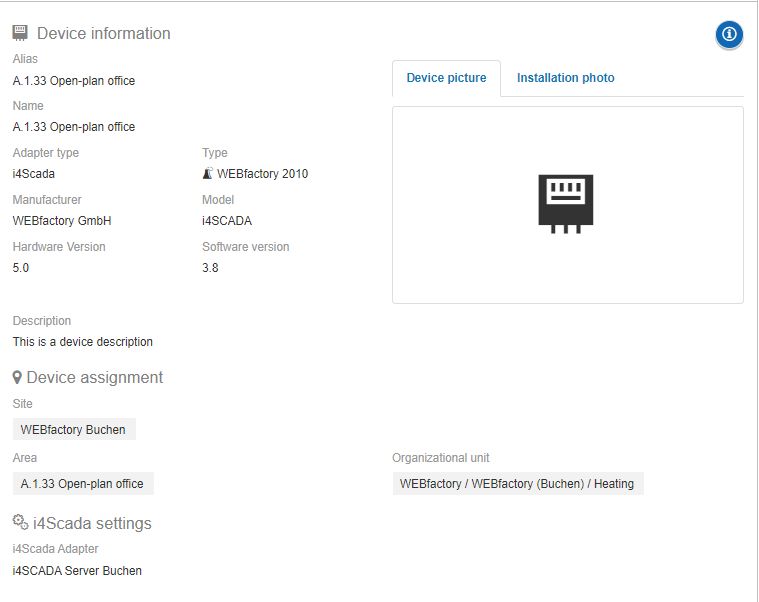Select the Device picture tab
The width and height of the screenshot is (759, 602).
(x=446, y=78)
